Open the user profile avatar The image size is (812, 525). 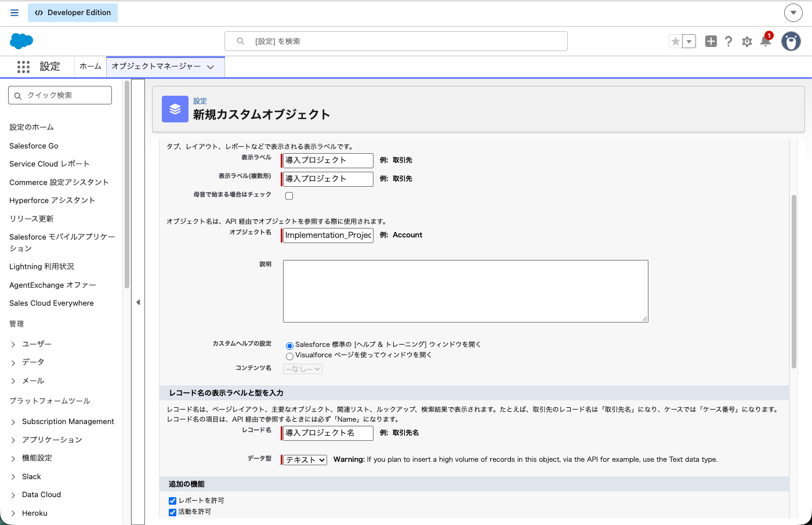click(x=791, y=41)
